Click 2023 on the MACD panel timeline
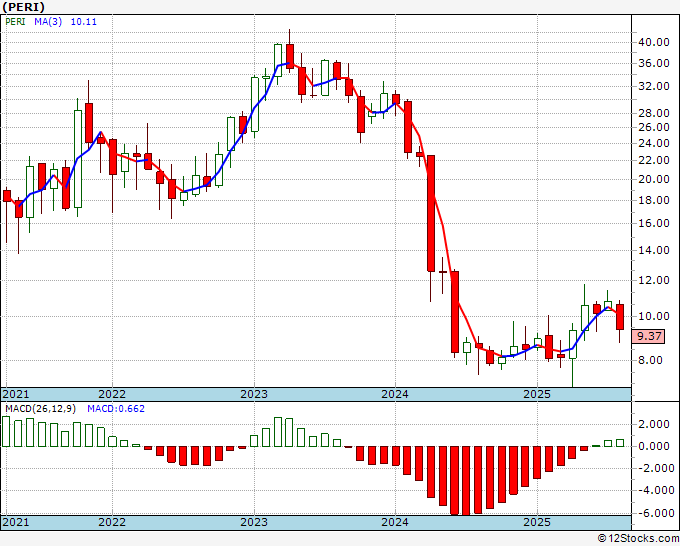Image resolution: width=680 pixels, height=546 pixels. point(254,522)
